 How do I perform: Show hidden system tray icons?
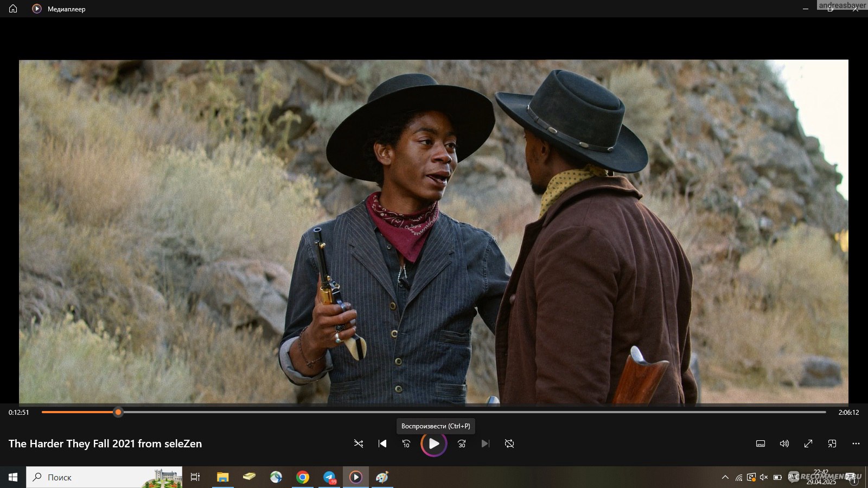pyautogui.click(x=725, y=477)
